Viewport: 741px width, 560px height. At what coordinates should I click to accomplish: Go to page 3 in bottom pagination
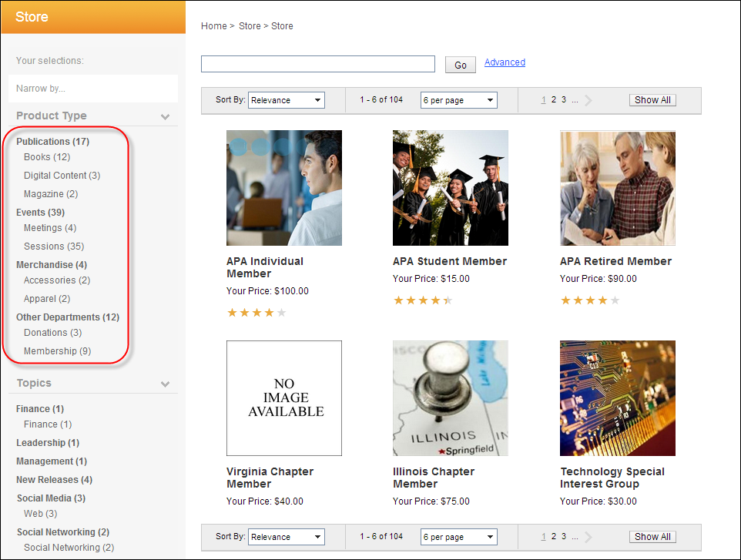pos(564,536)
